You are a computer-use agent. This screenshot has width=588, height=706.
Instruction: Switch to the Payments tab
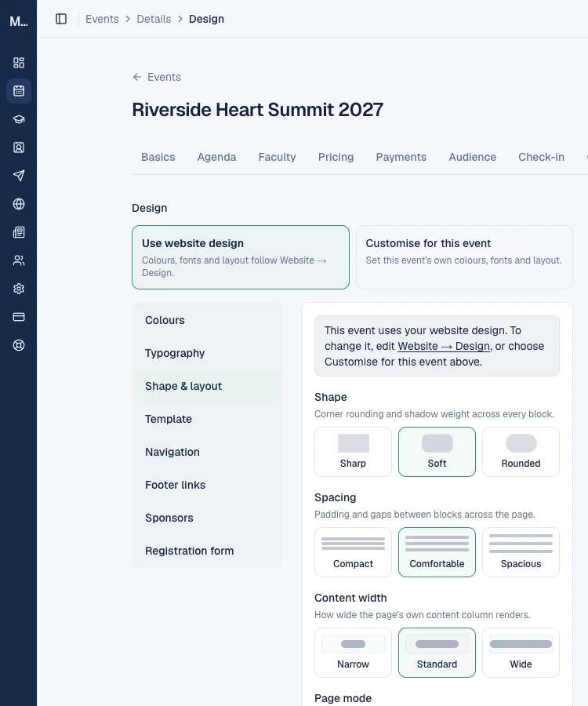point(401,157)
